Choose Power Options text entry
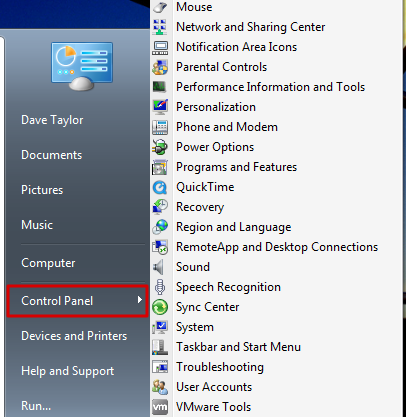The width and height of the screenshot is (406, 417). pyautogui.click(x=215, y=147)
